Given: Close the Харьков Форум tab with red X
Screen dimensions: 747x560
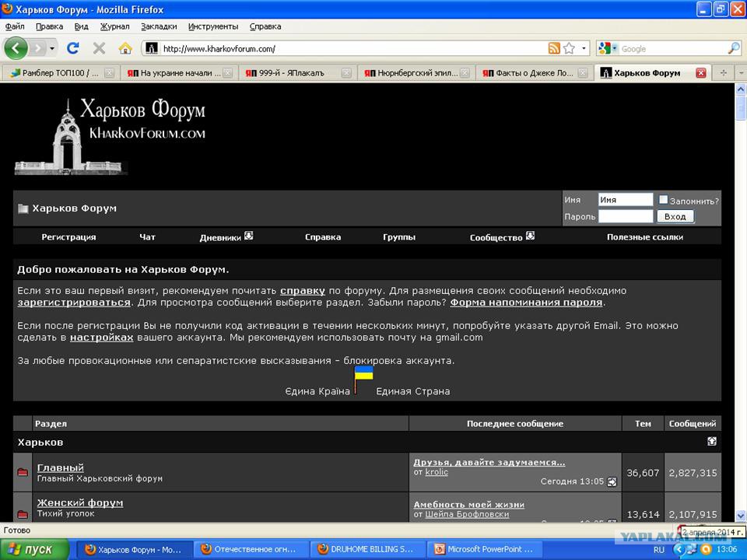Looking at the screenshot, I should (701, 73).
